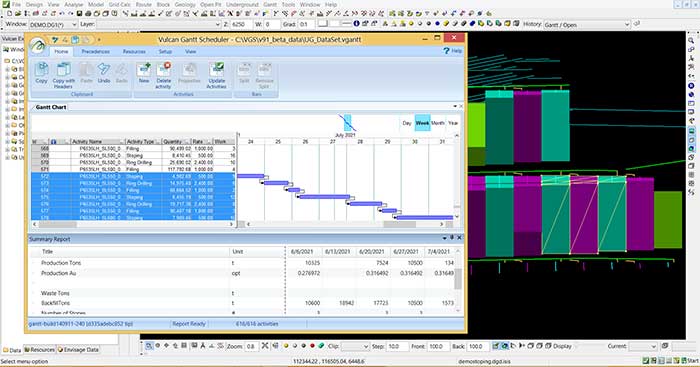Image resolution: width=700 pixels, height=367 pixels.
Task: Click the Display label in bottom toolbar
Action: point(562,346)
